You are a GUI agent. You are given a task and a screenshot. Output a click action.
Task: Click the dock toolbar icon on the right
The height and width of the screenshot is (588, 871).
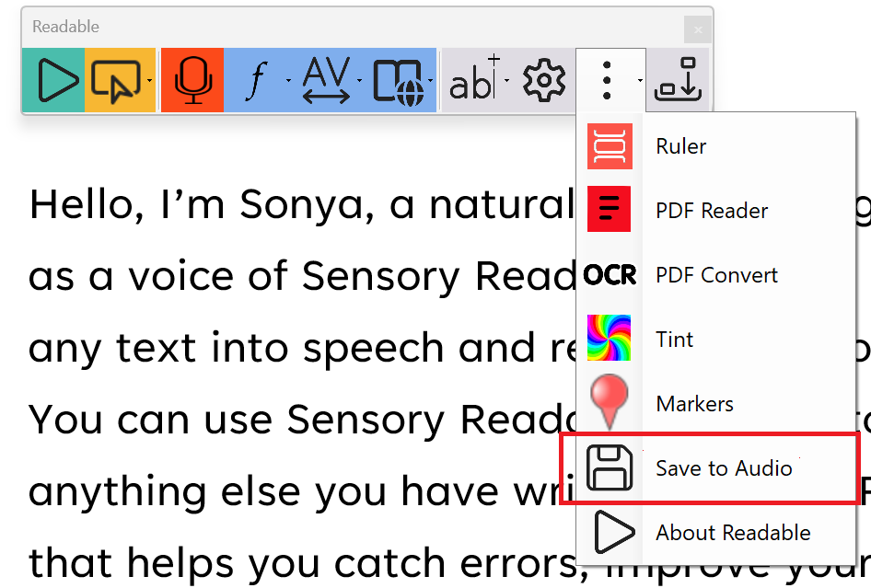679,80
